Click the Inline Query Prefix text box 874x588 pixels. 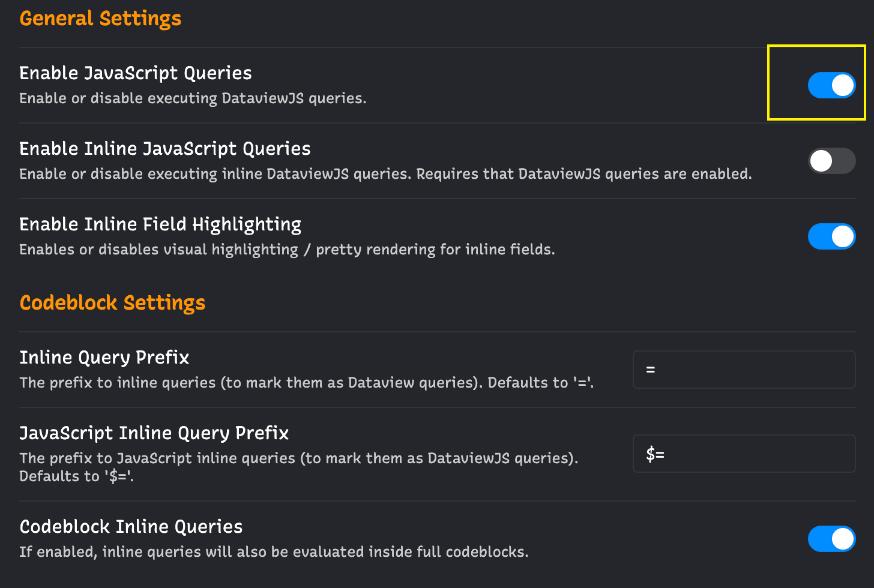point(744,370)
